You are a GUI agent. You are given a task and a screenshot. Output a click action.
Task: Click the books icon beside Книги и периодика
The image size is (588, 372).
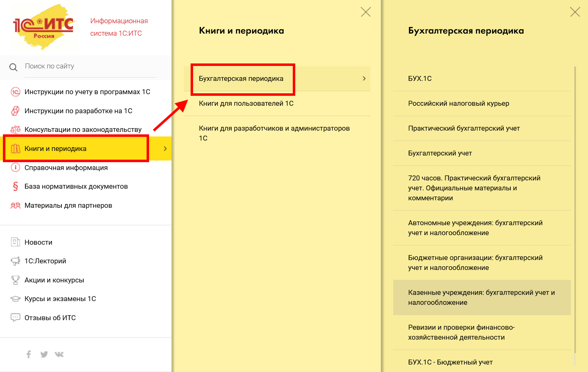(x=15, y=148)
